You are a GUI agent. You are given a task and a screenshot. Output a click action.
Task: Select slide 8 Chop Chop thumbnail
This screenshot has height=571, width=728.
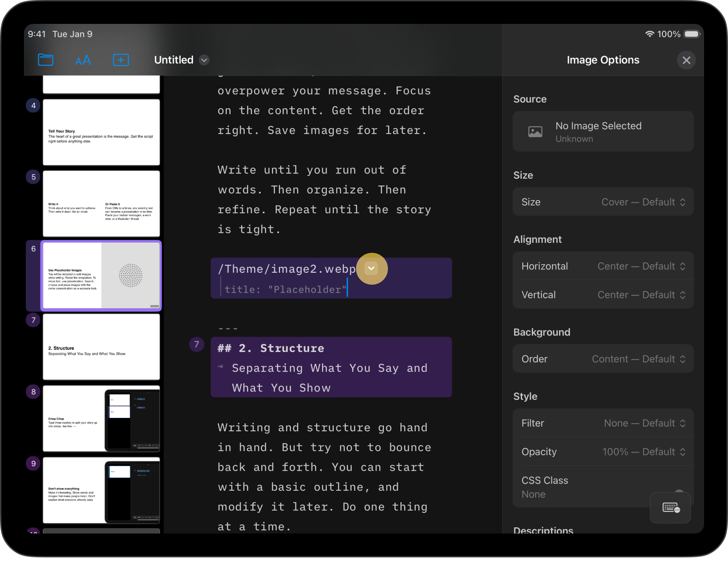point(101,419)
